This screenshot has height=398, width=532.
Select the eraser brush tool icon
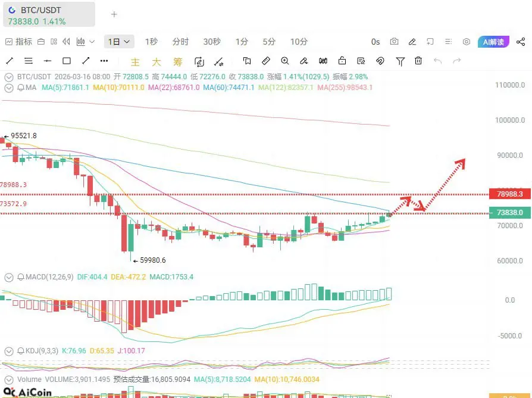[x=304, y=61]
